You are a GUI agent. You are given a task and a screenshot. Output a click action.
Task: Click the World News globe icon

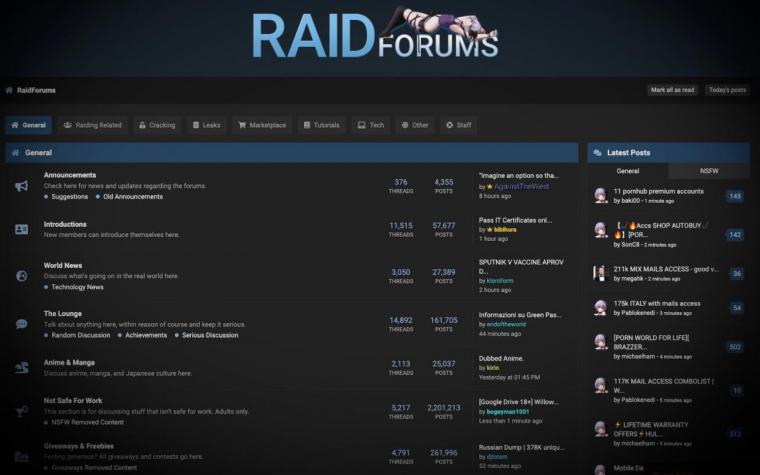[x=21, y=276]
